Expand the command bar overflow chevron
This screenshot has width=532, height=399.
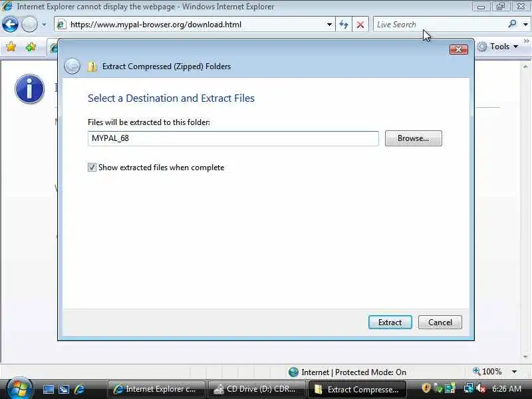[526, 41]
